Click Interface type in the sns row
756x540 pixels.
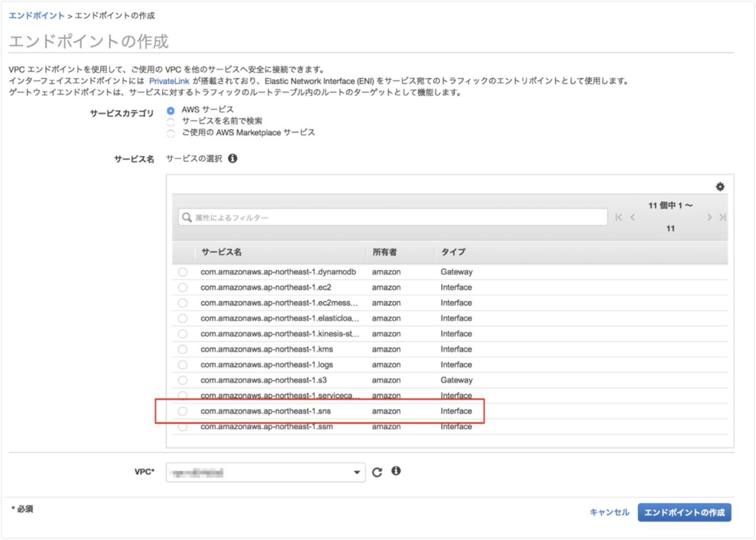(x=456, y=411)
